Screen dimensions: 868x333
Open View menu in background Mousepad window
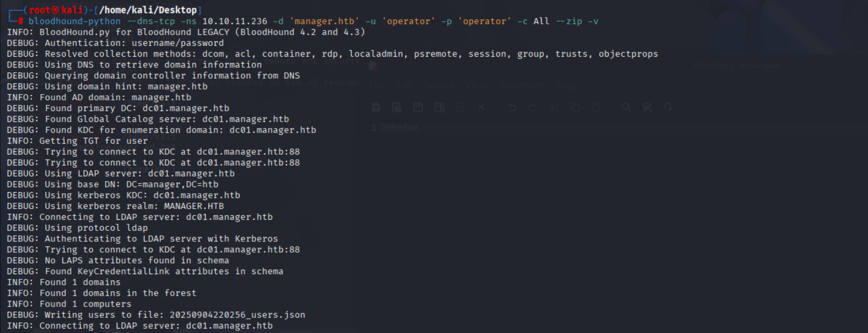pos(476,86)
